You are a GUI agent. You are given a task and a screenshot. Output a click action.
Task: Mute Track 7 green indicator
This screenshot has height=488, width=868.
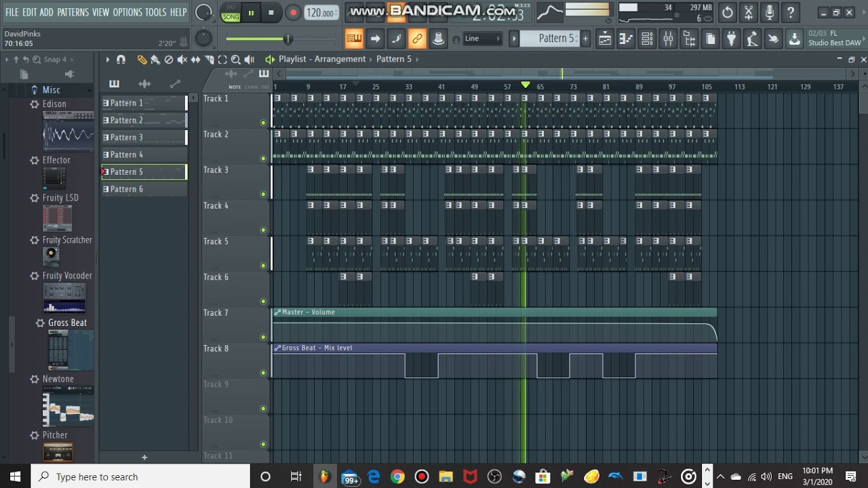click(263, 337)
